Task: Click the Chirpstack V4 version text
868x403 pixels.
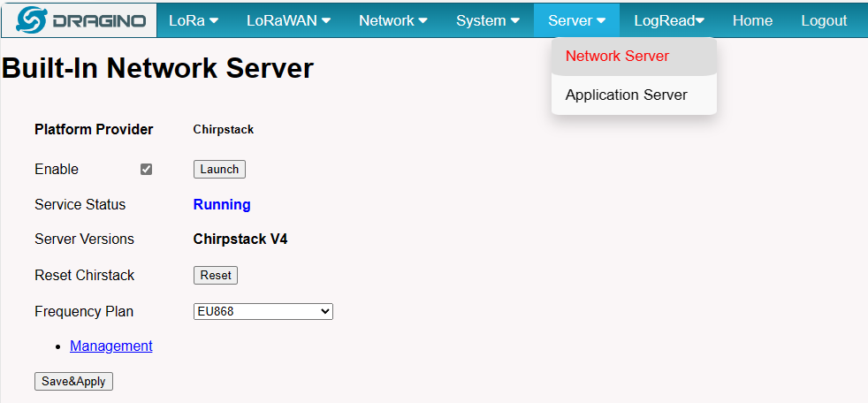Action: point(240,240)
